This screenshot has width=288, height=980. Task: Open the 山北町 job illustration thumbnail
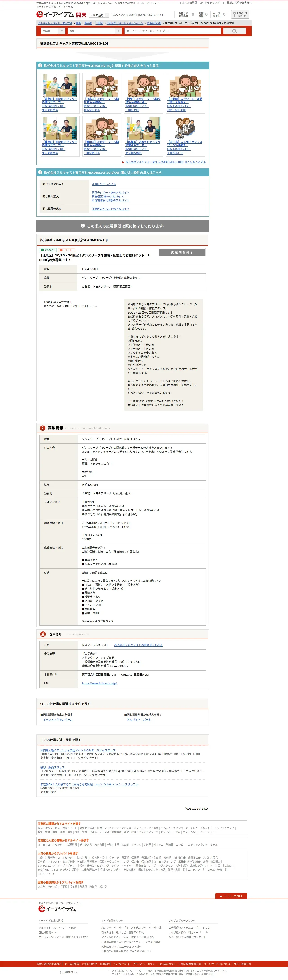tap(185, 85)
